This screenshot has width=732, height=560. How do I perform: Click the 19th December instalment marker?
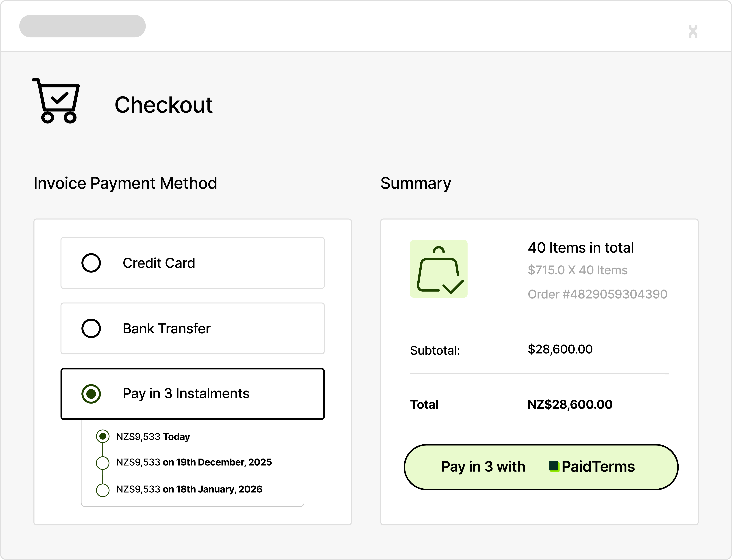(x=103, y=463)
